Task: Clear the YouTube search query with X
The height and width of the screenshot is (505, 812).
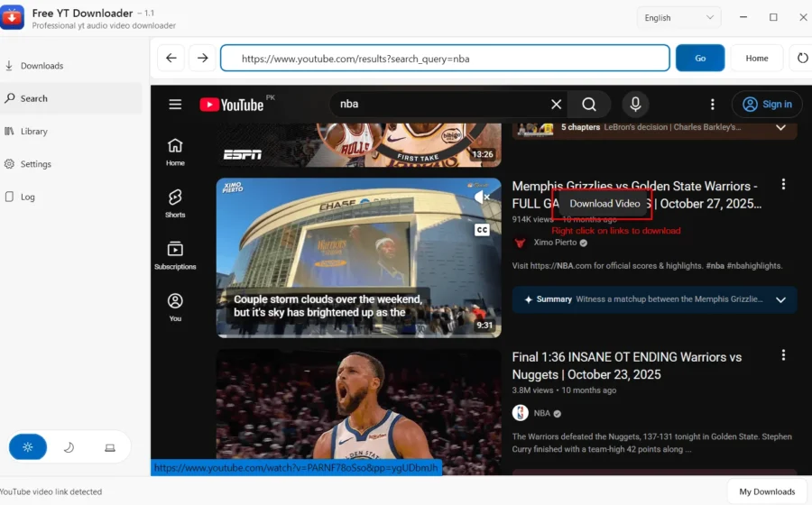Action: pos(556,105)
